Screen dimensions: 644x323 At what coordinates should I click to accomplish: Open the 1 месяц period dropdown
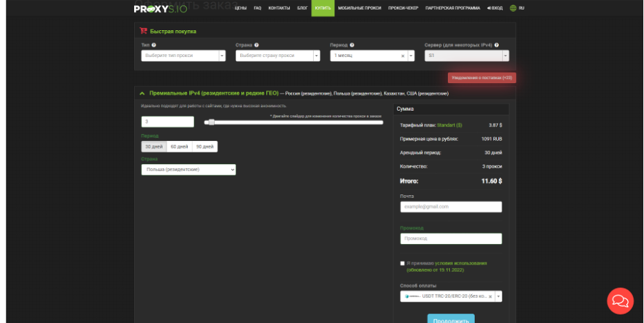pyautogui.click(x=372, y=56)
